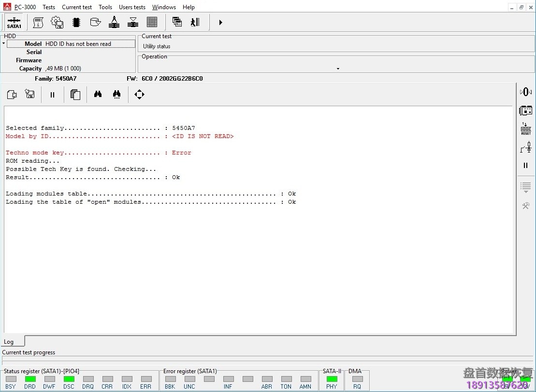Image resolution: width=536 pixels, height=392 pixels.
Task: Click the RESET counter icon on right sidebar
Action: [x=526, y=129]
